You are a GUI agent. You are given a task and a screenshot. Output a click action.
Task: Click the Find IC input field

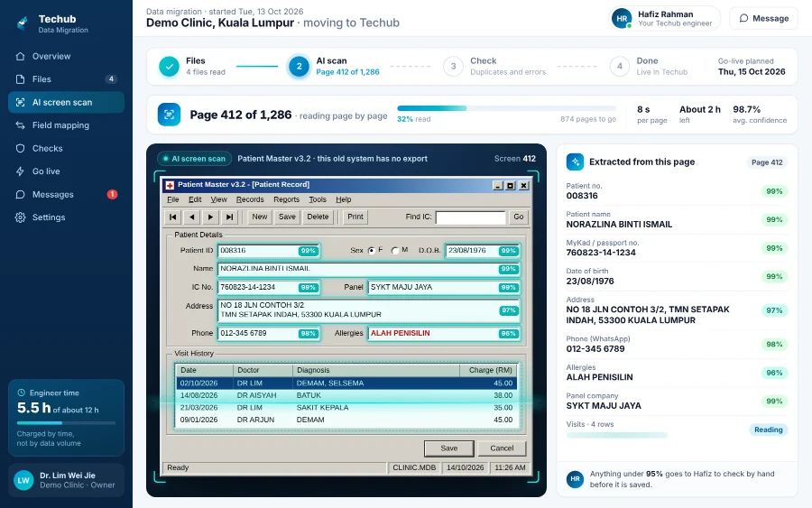(470, 217)
